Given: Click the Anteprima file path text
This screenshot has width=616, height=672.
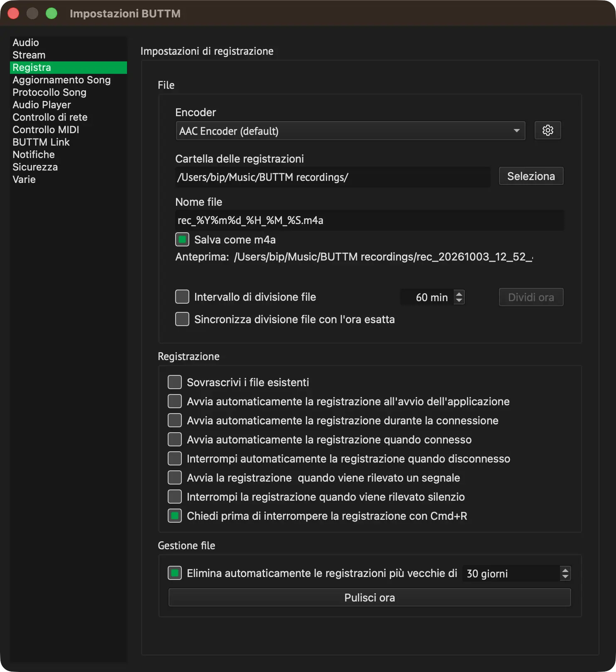Looking at the screenshot, I should (383, 257).
